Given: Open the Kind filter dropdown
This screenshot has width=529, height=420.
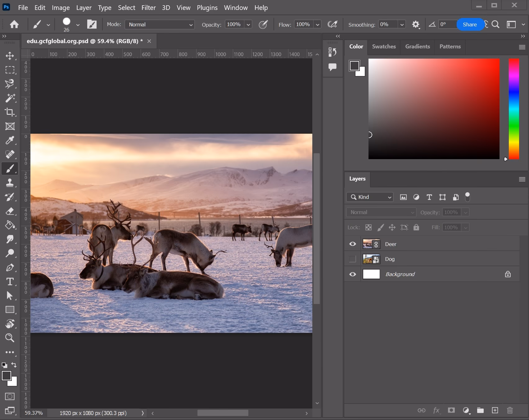Looking at the screenshot, I should click(x=370, y=197).
